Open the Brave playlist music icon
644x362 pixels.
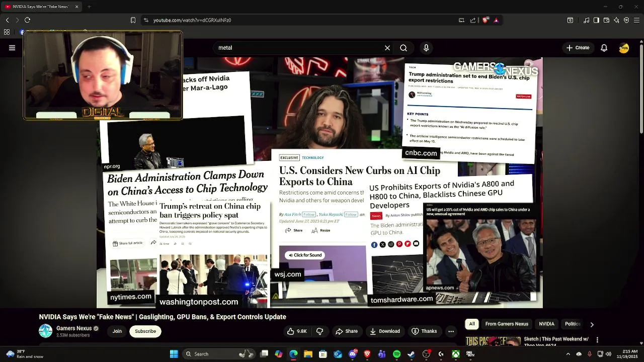point(586,20)
